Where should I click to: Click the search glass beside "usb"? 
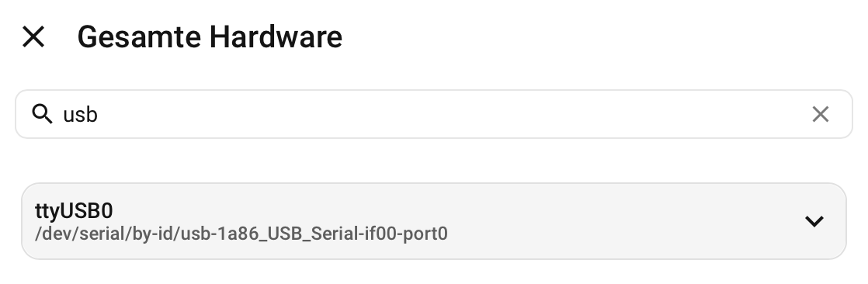42,113
